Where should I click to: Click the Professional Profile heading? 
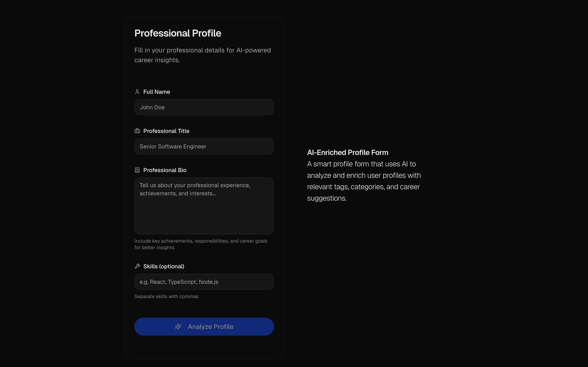(178, 33)
